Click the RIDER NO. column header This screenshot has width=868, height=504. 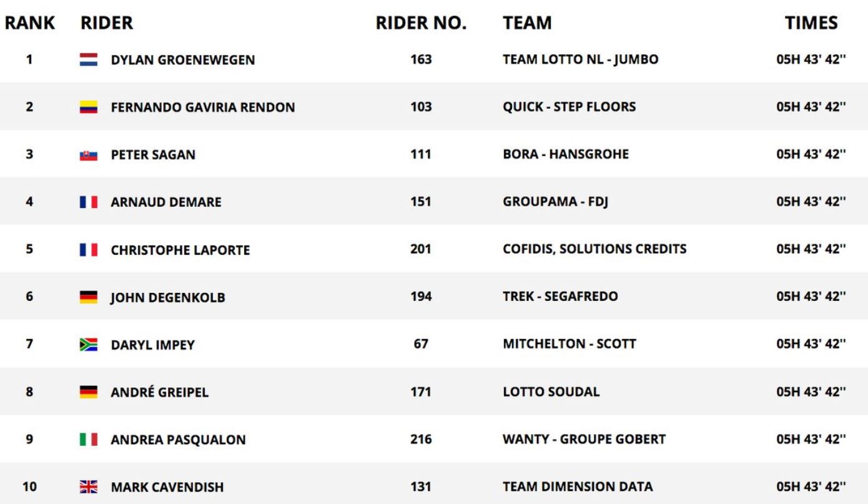click(421, 23)
